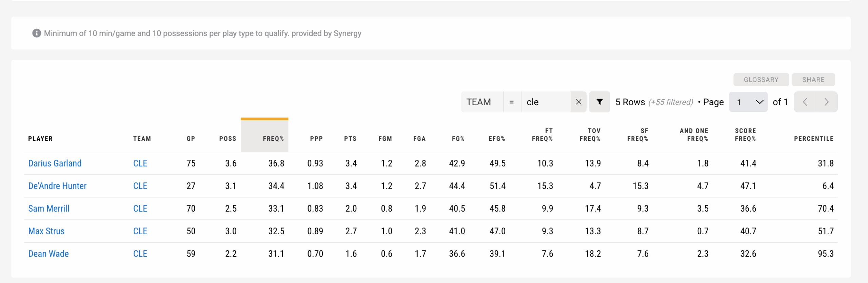Click CLE team link in Garland row
The height and width of the screenshot is (283, 868).
click(140, 163)
